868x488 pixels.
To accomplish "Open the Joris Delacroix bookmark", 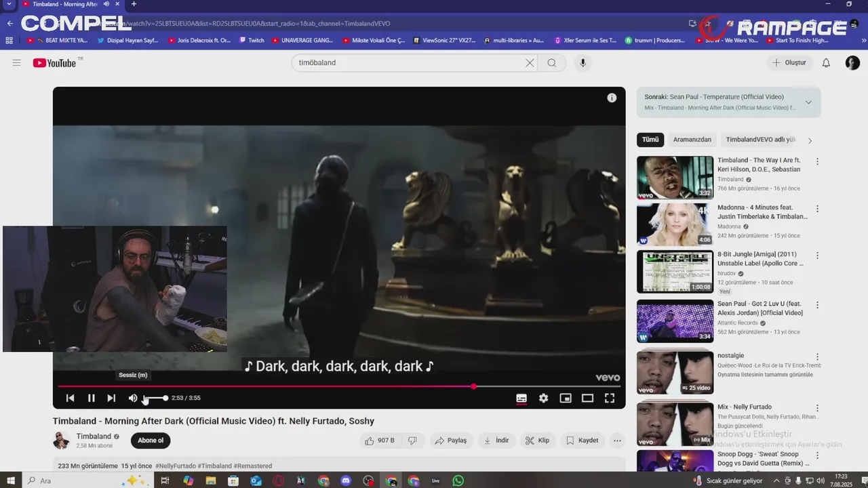I will point(199,41).
